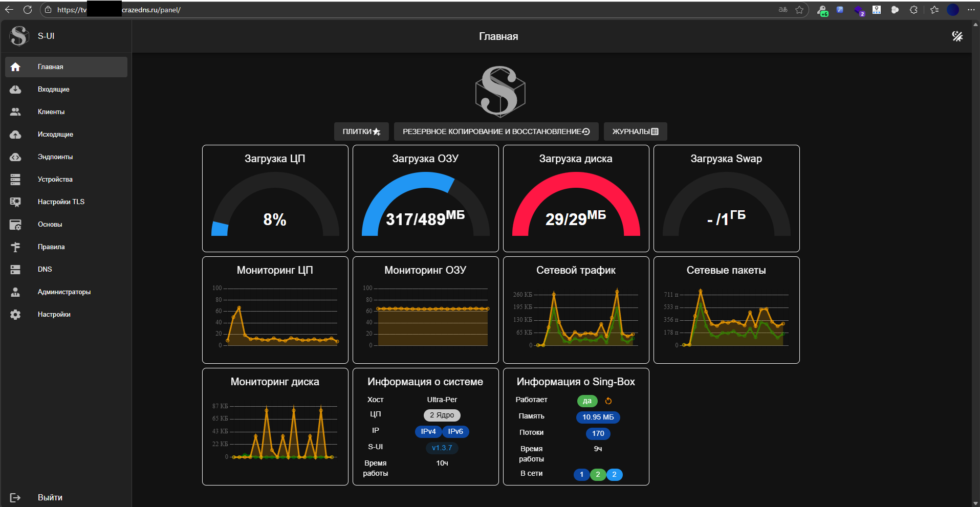Toggle the theme icon in top-right header
Image resolution: width=980 pixels, height=507 pixels.
tap(957, 36)
